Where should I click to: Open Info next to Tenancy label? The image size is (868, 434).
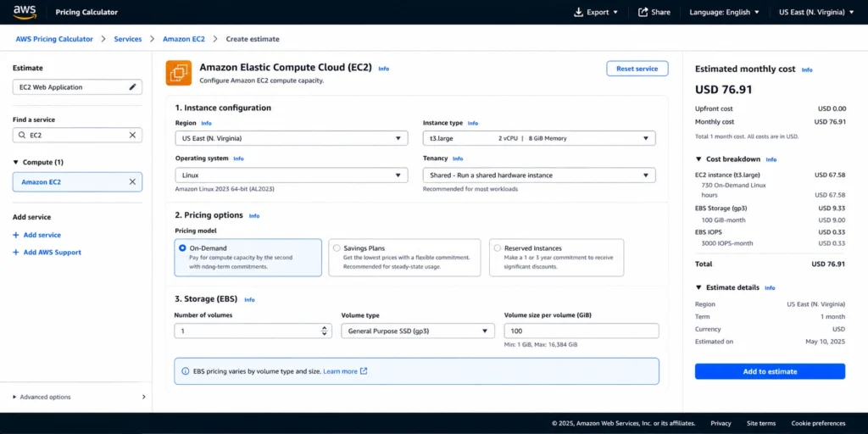458,159
